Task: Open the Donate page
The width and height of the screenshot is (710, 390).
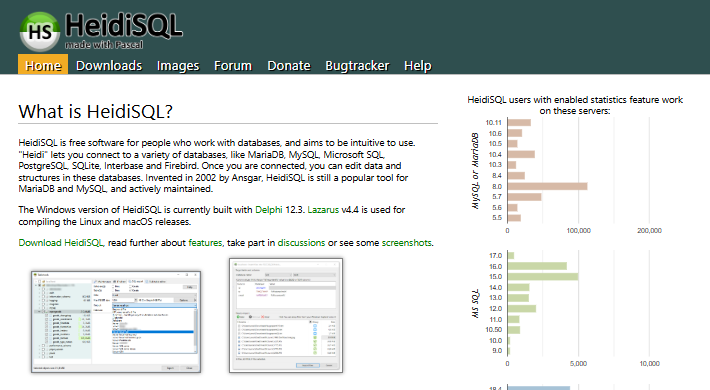Action: 289,66
